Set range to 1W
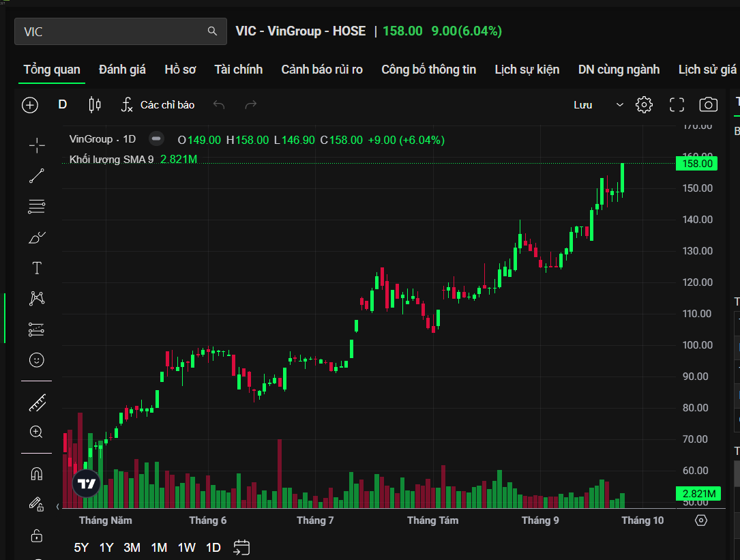 (x=186, y=548)
